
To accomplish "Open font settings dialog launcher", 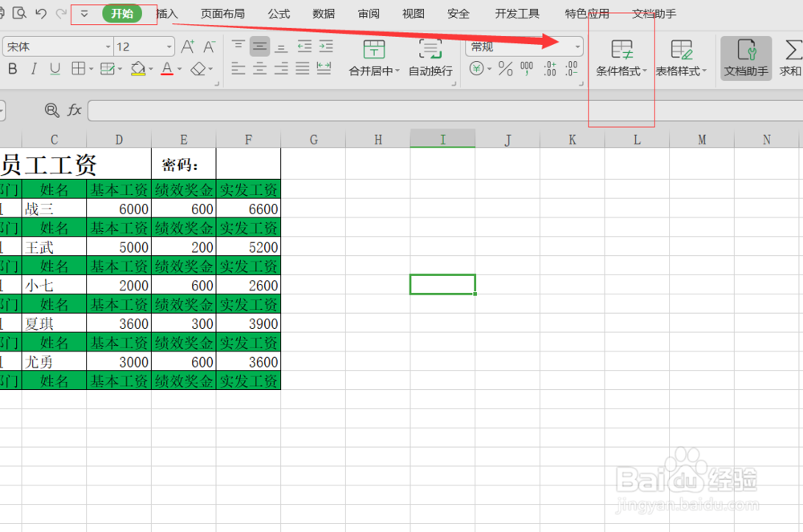I will coord(217,83).
